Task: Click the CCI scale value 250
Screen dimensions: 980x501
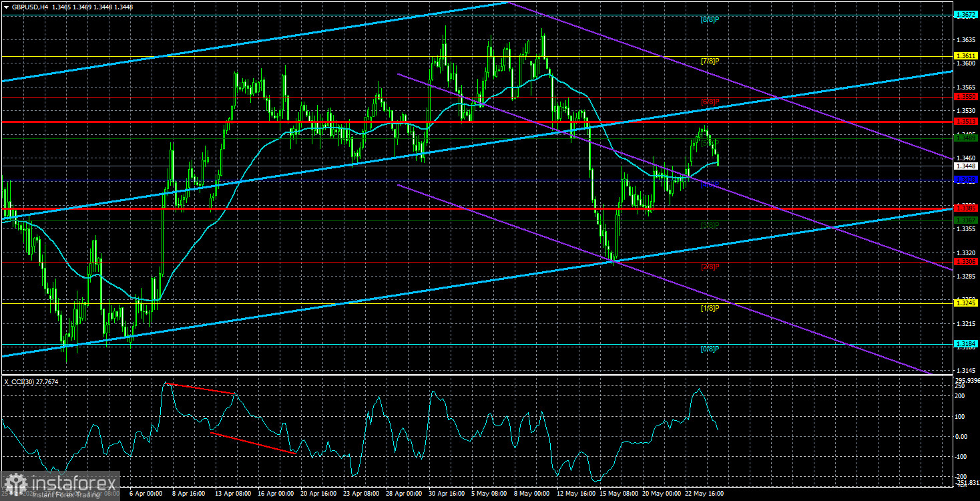Action: tap(961, 385)
